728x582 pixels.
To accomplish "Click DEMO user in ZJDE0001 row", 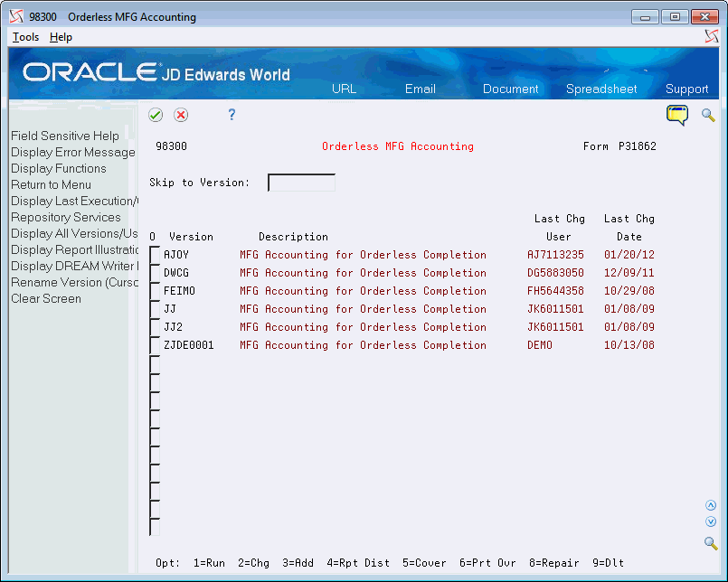I will tap(540, 345).
